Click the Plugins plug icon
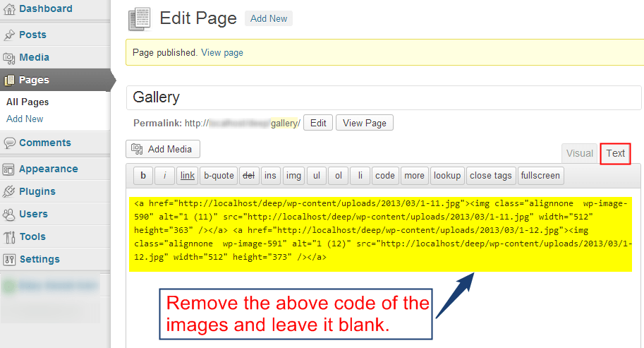This screenshot has width=644, height=348. point(9,191)
